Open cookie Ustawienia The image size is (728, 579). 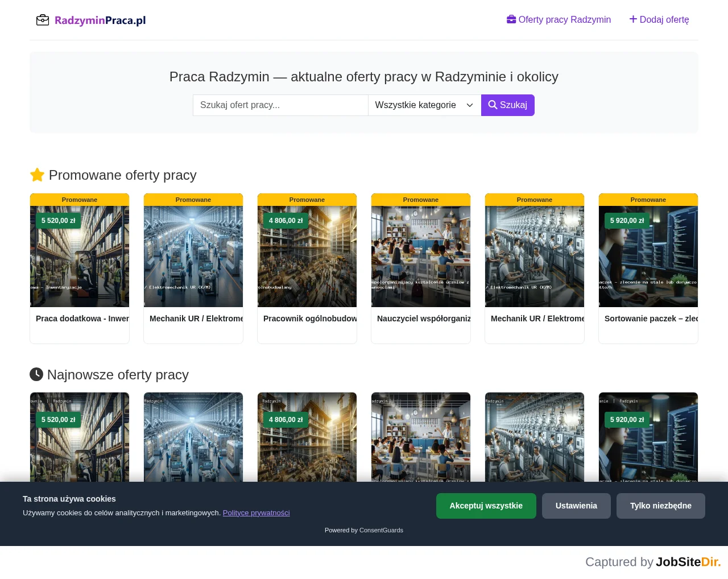576,506
